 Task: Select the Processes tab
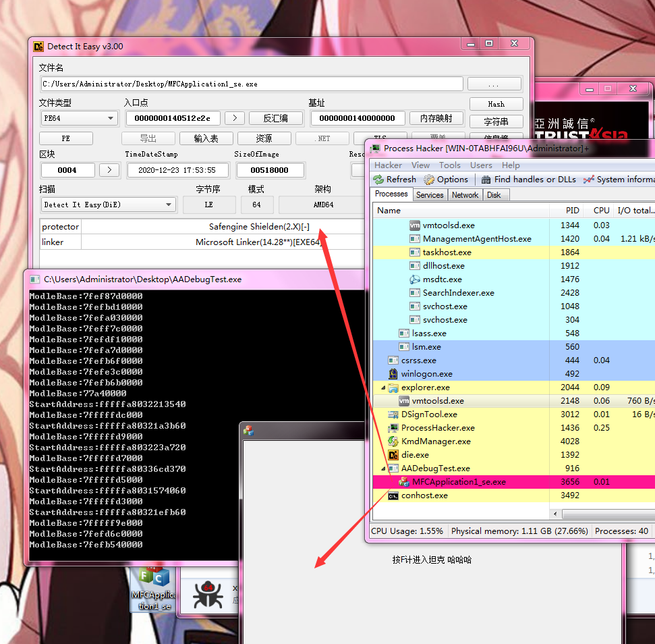pyautogui.click(x=391, y=194)
